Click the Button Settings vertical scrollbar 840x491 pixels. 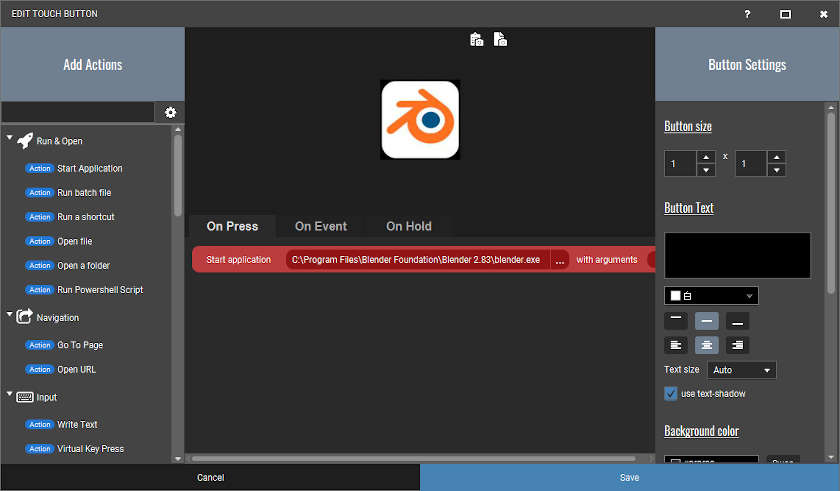tap(831, 202)
